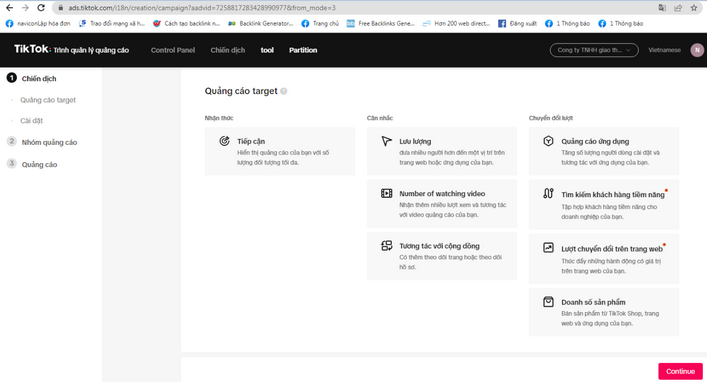
Task: Click the user avatar N icon
Action: coord(697,50)
